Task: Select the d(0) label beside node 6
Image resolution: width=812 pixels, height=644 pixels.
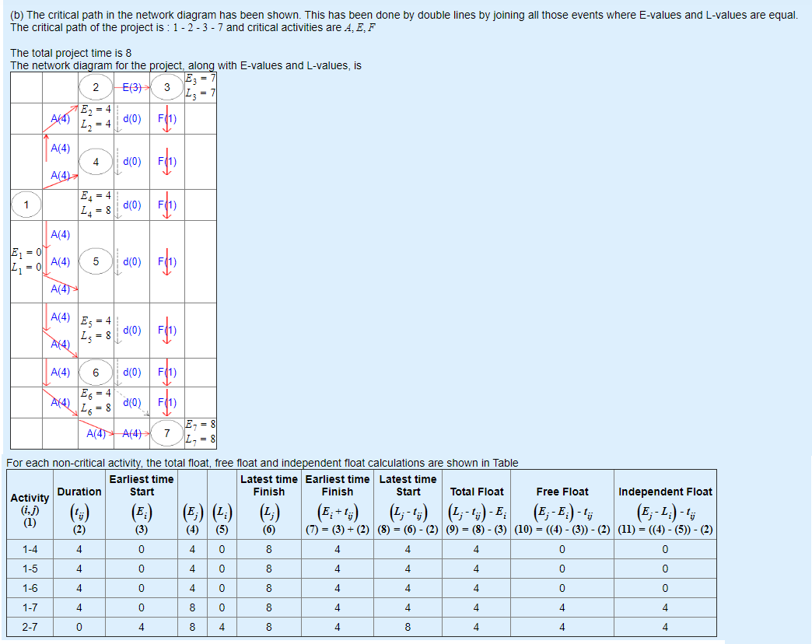Action: [x=132, y=373]
